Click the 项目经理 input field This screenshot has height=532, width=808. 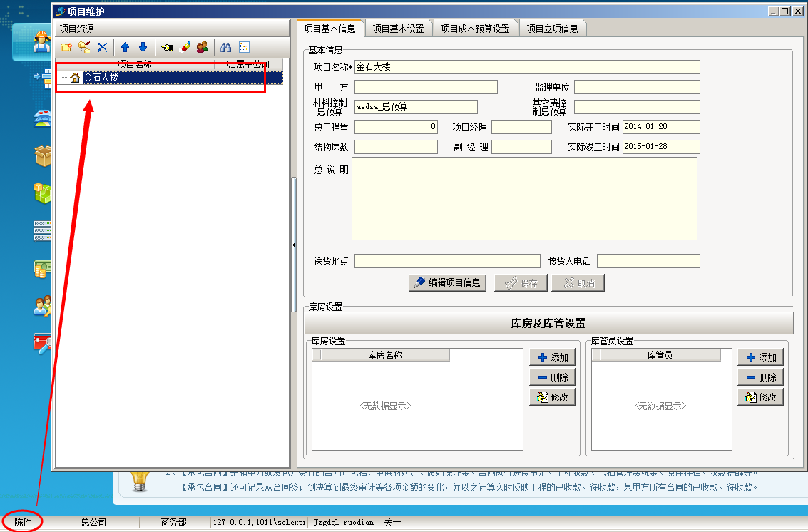(x=521, y=127)
